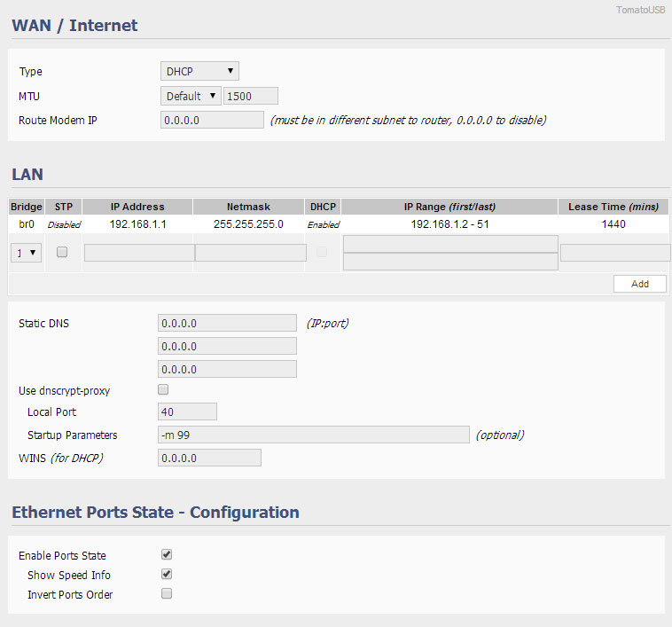Click the Route Modem IP field

coord(212,120)
